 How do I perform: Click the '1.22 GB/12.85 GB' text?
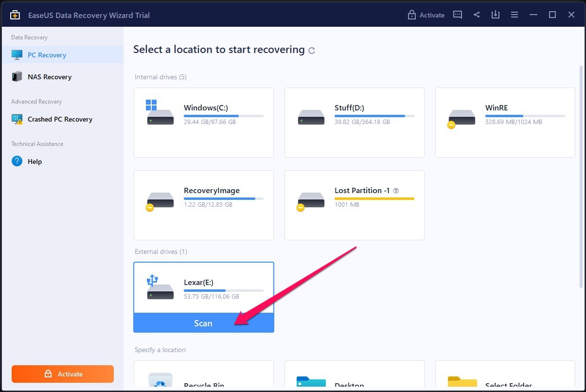click(x=208, y=205)
